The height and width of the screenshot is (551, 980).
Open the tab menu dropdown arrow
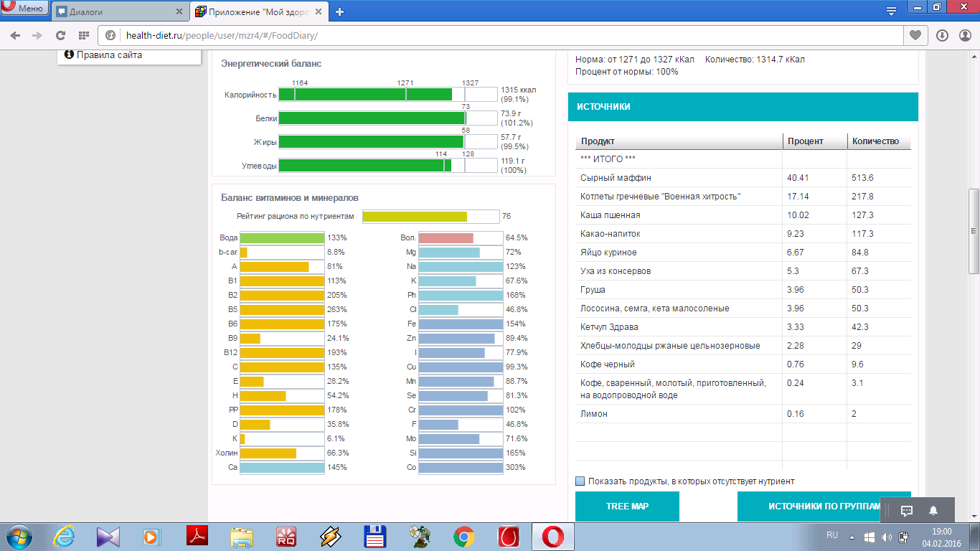891,11
